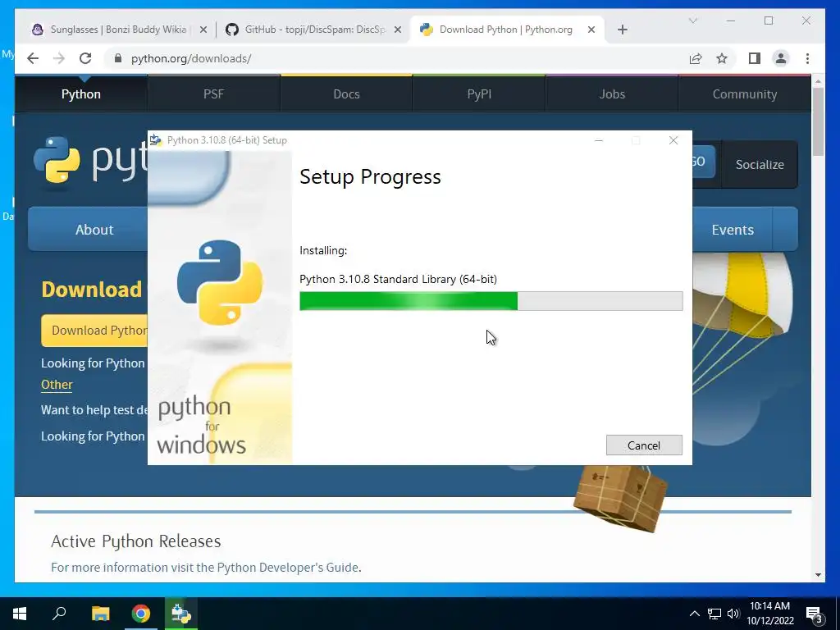Open Chrome's tab search chevron
This screenshot has width=840, height=630.
692,21
